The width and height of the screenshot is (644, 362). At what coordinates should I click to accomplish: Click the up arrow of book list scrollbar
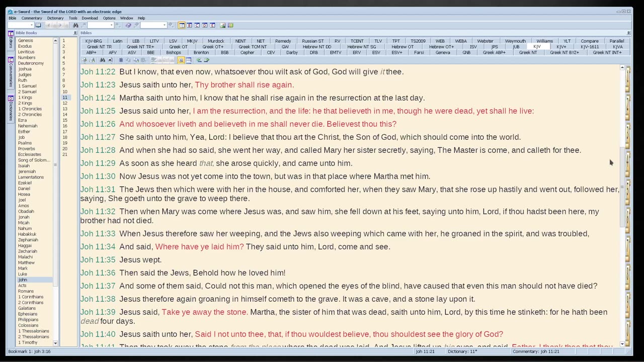[x=55, y=41]
